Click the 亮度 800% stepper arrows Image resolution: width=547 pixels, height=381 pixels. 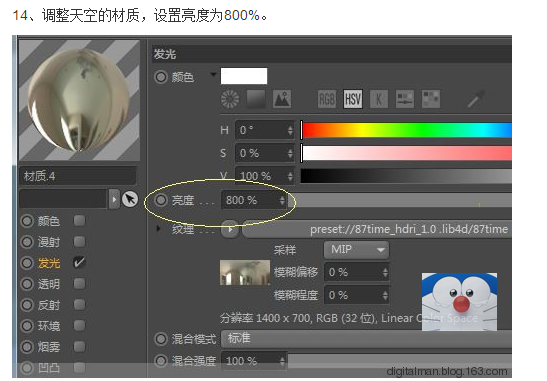(282, 200)
